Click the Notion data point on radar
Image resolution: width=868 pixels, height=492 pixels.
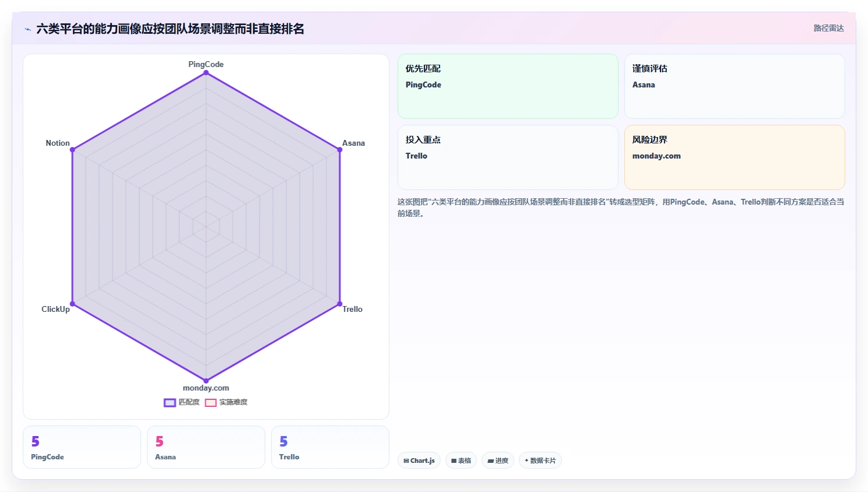pos(72,150)
